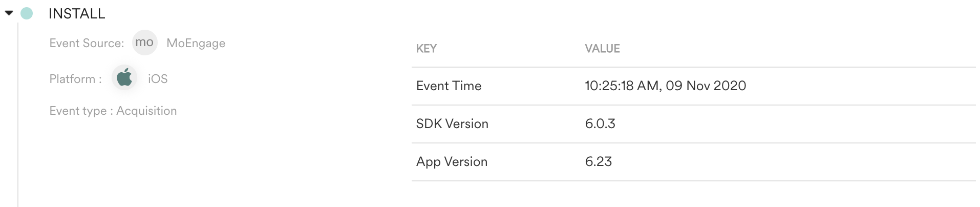Click the teal event status dot

point(27,13)
